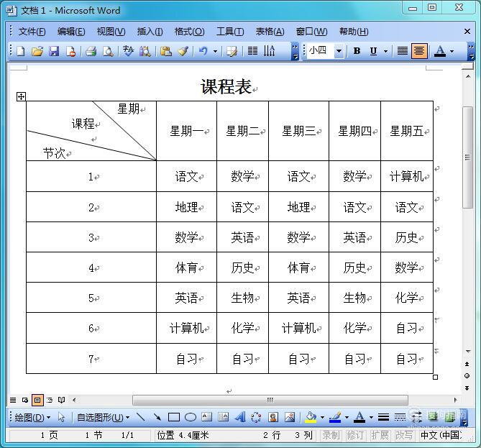Open 绘图(D) drawing menu

click(32, 418)
